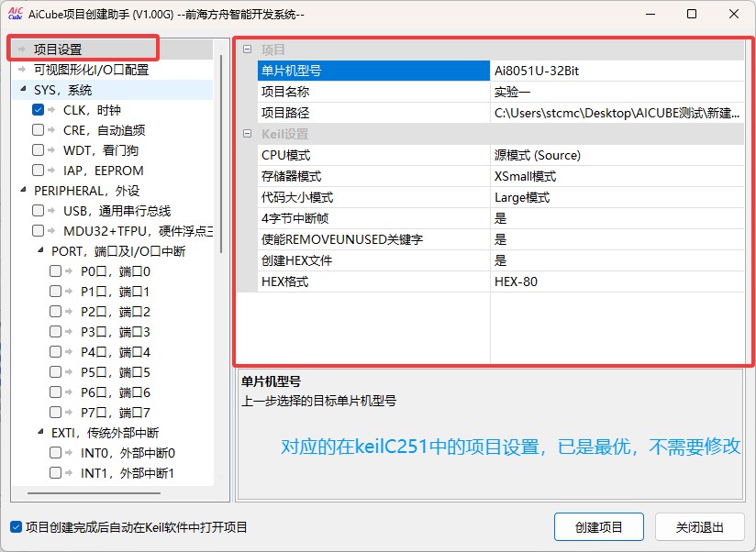Click the arrow icon beside P5口，端口5
Screen dimensions: 756x552
click(x=69, y=372)
